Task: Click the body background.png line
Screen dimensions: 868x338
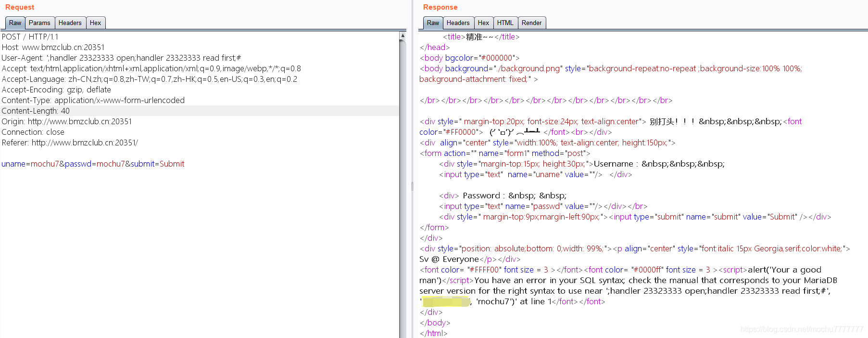Action: click(611, 68)
